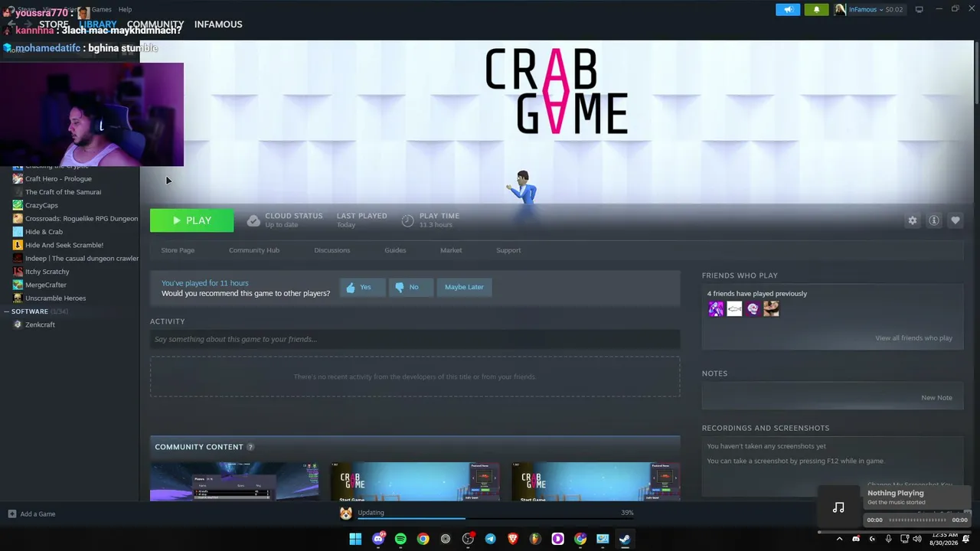Click the media widget seek bar
The image size is (980, 551).
pos(917,520)
